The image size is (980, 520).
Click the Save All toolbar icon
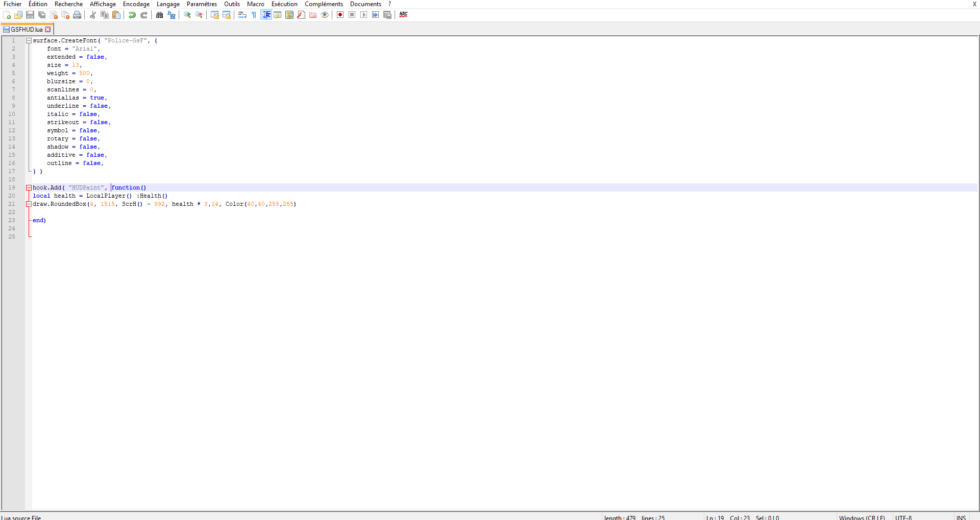tap(42, 15)
